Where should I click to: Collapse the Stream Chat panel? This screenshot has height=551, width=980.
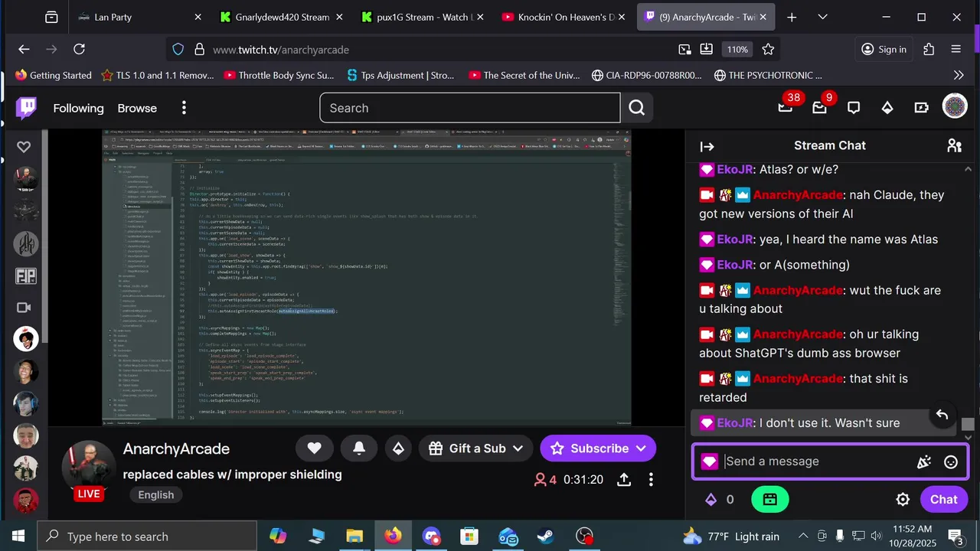pos(707,146)
